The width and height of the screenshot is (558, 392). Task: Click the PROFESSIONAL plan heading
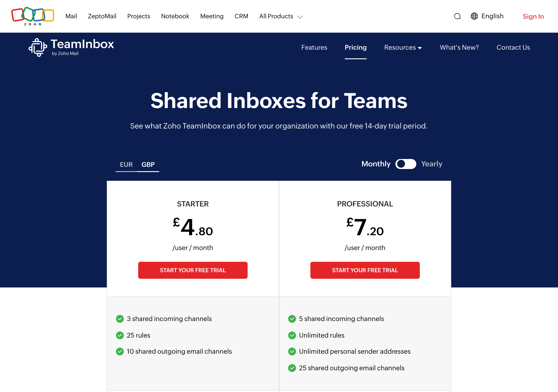click(x=365, y=204)
